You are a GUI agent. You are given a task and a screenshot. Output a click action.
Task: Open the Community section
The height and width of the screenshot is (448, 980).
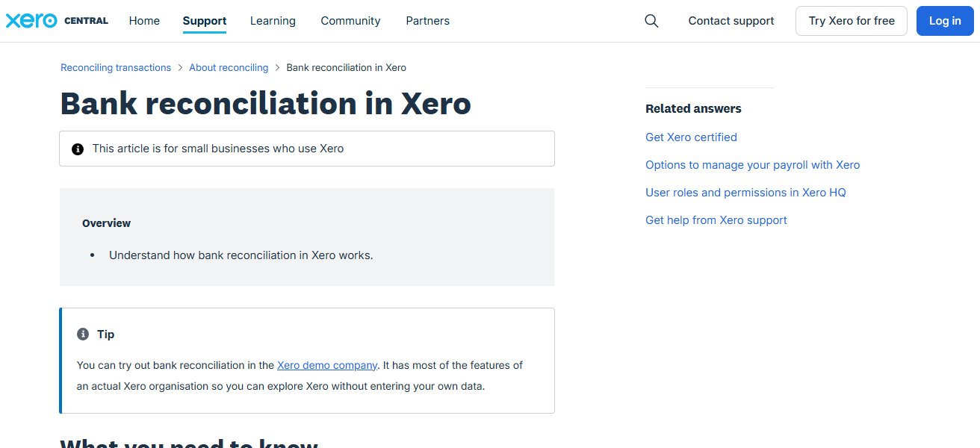[x=350, y=21]
